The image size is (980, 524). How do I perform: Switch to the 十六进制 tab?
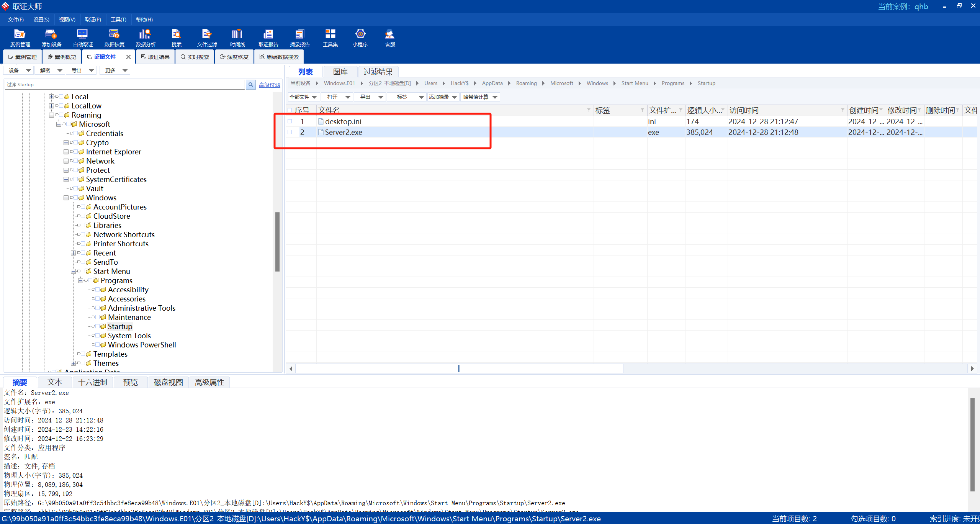[93, 382]
